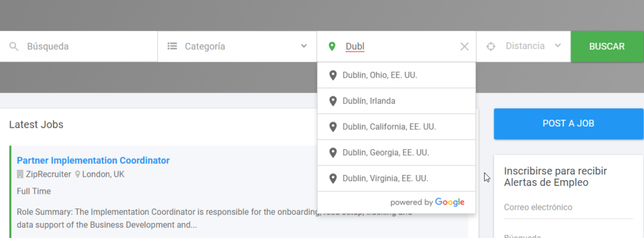Image resolution: width=644 pixels, height=238 pixels.
Task: Pick Dublin, Virginia, EE. UU. suggestion
Action: point(396,178)
